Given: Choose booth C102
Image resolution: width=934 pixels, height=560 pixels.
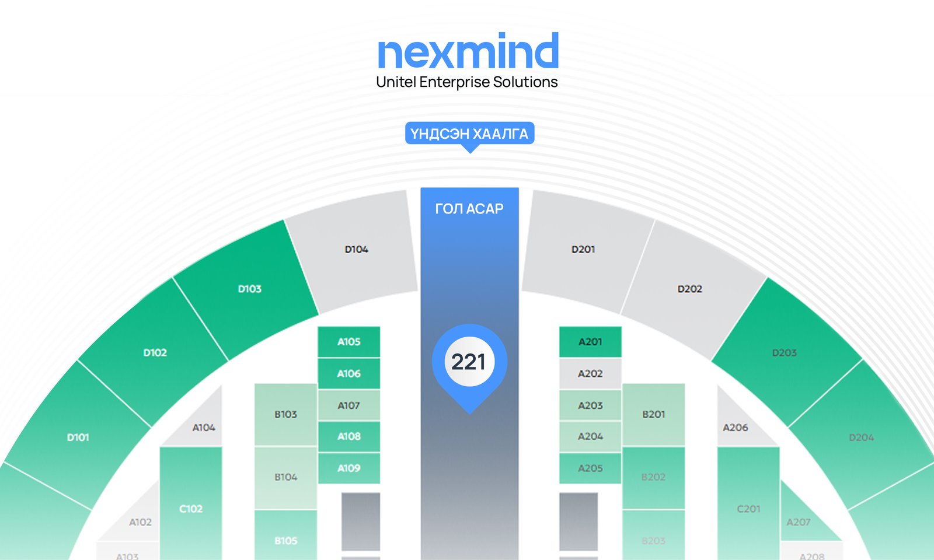Looking at the screenshot, I should 191,509.
